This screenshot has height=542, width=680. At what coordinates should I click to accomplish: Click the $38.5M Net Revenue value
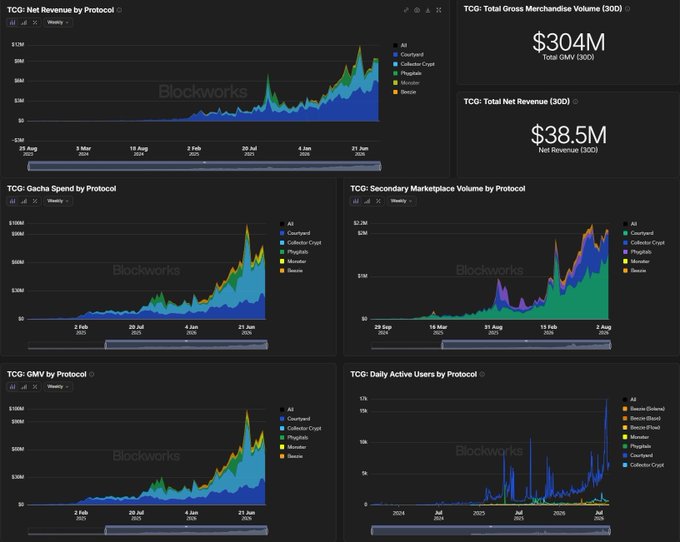[x=569, y=135]
